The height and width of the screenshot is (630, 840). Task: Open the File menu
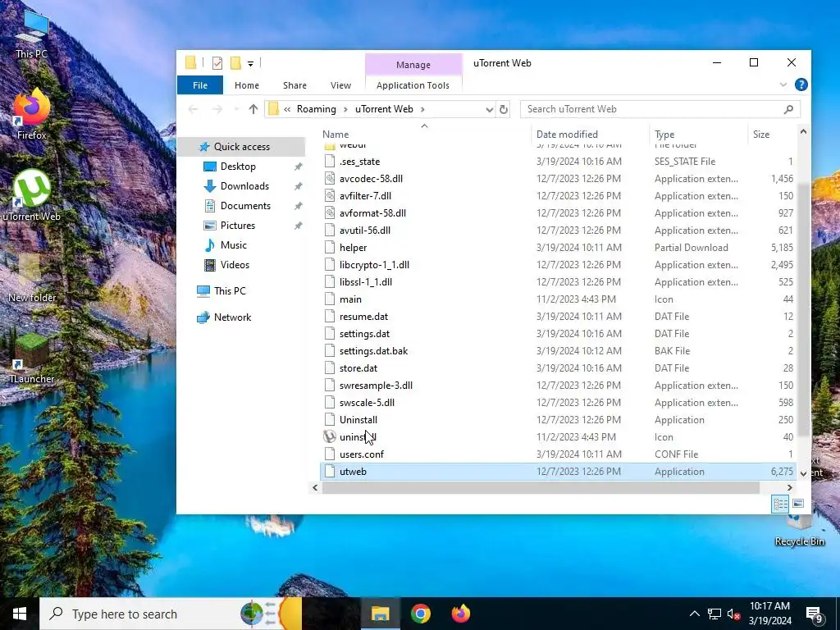click(x=200, y=85)
